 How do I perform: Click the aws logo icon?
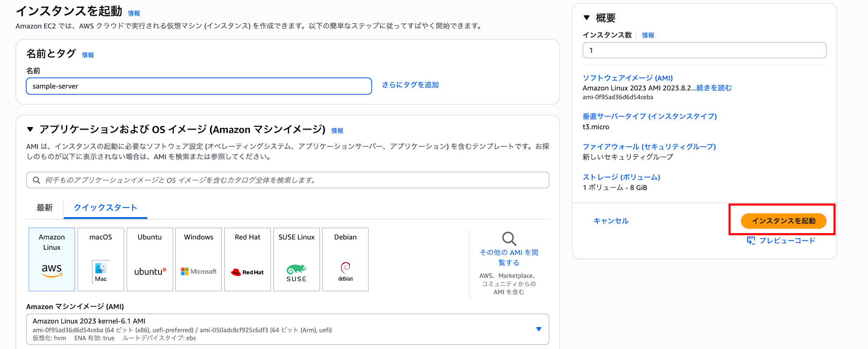pyautogui.click(x=52, y=270)
